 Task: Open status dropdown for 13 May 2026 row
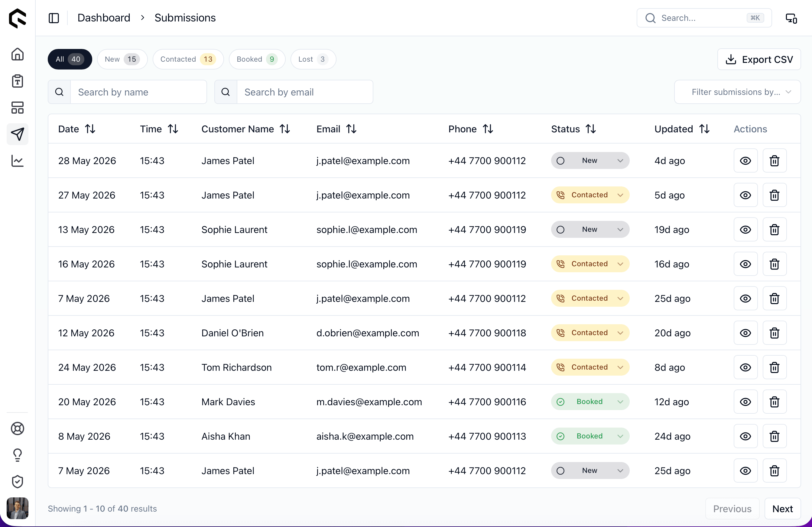tap(590, 230)
